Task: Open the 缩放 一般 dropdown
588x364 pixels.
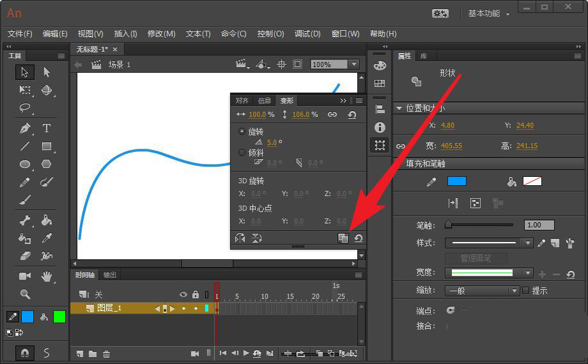Action: point(482,291)
